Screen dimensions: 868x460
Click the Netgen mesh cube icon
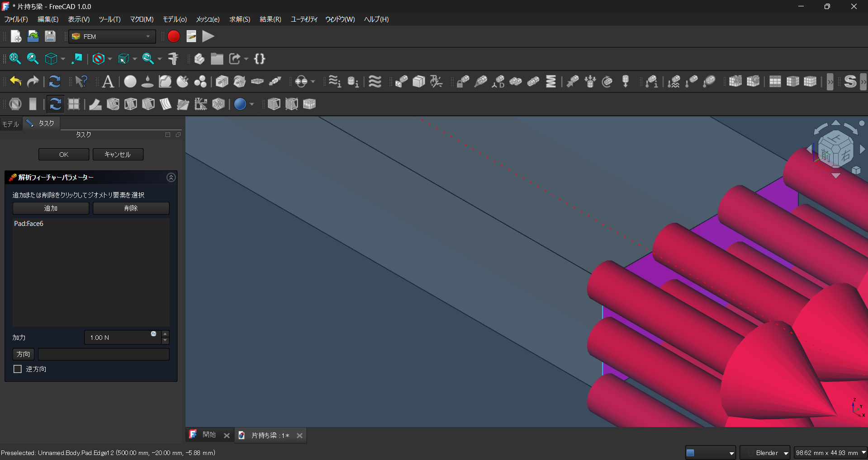tap(735, 81)
